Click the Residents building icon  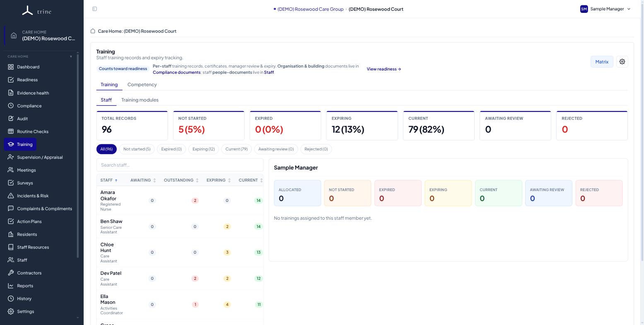point(11,234)
